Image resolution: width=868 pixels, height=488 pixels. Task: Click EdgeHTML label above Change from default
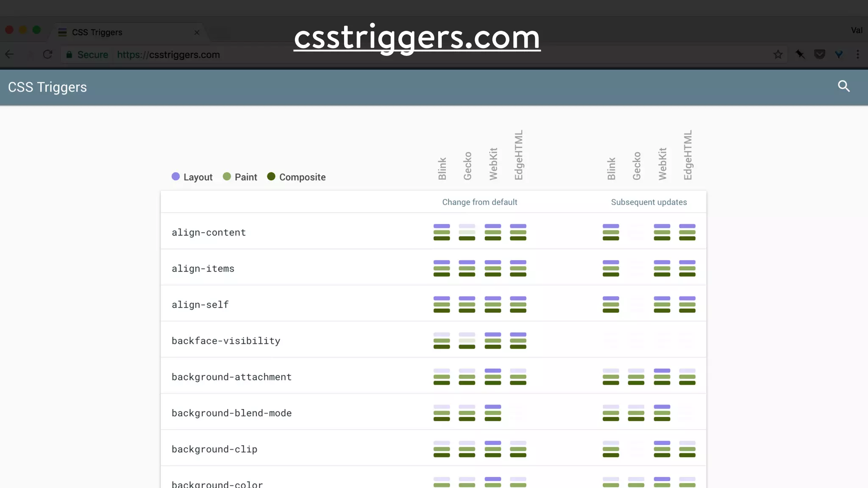click(519, 155)
